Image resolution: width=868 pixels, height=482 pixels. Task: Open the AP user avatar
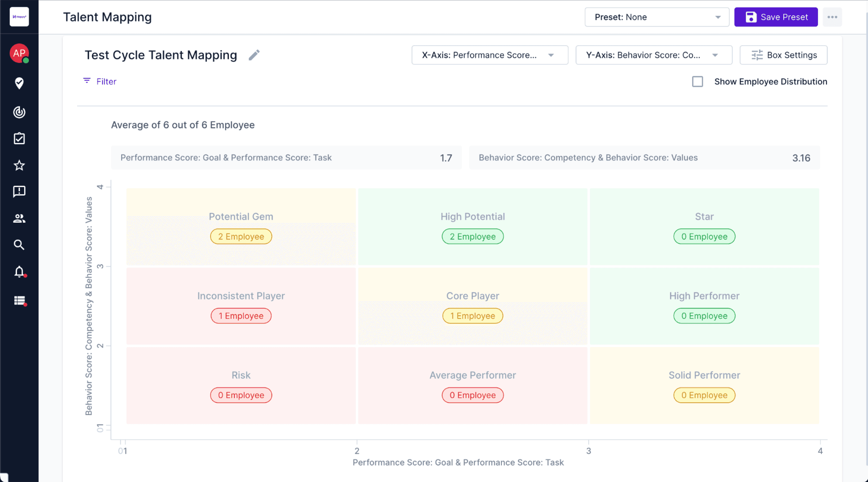click(19, 53)
